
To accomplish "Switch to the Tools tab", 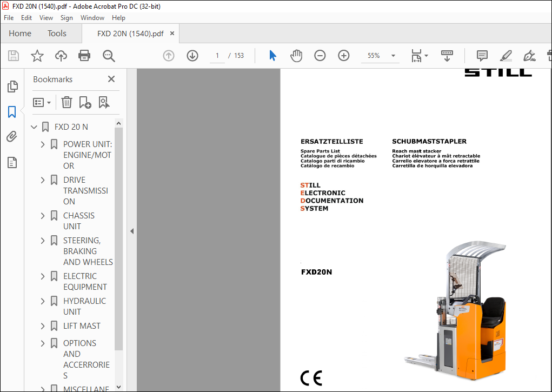I will (x=57, y=34).
